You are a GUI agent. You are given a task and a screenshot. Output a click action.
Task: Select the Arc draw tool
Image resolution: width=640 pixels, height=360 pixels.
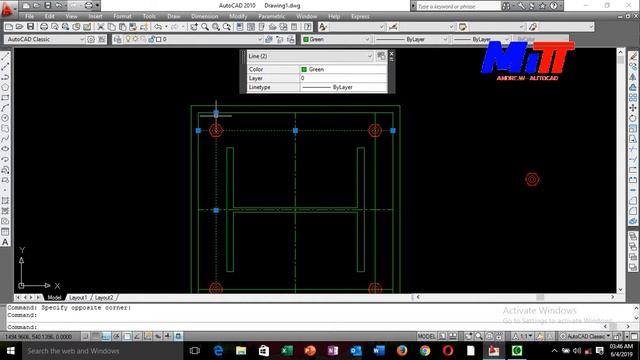coord(5,108)
